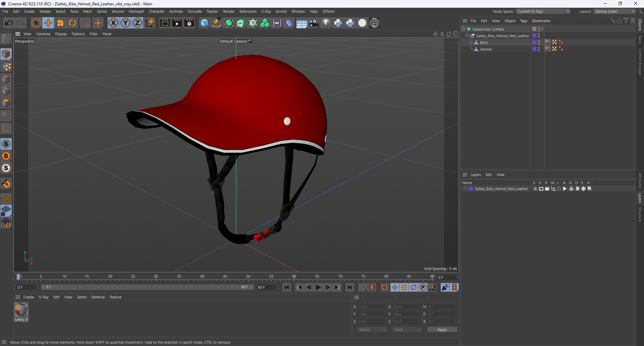Select the Helmet object
Screen dimensions: 644x346
click(x=486, y=49)
